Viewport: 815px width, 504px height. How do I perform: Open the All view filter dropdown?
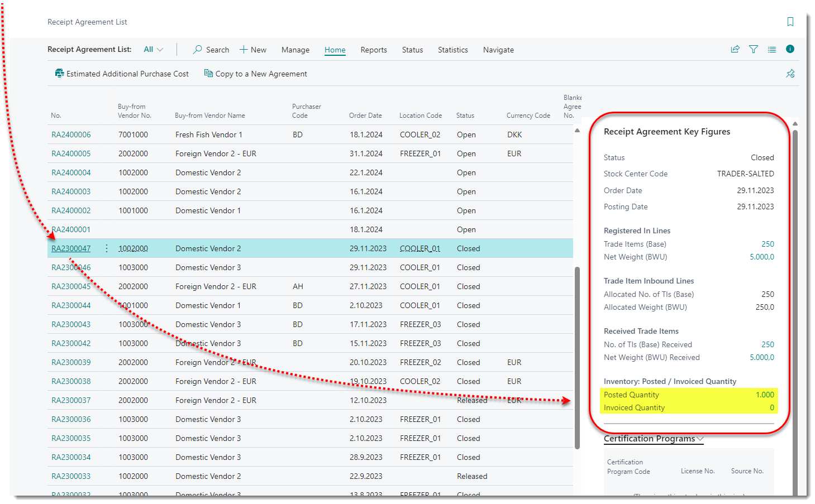pyautogui.click(x=153, y=49)
